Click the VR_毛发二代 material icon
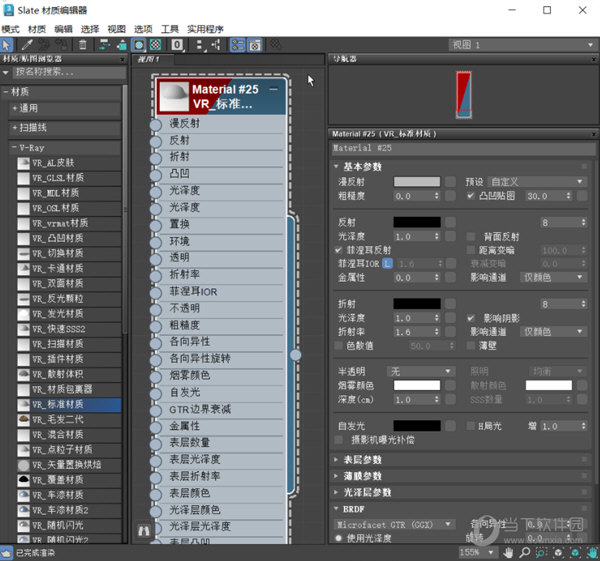 click(23, 420)
